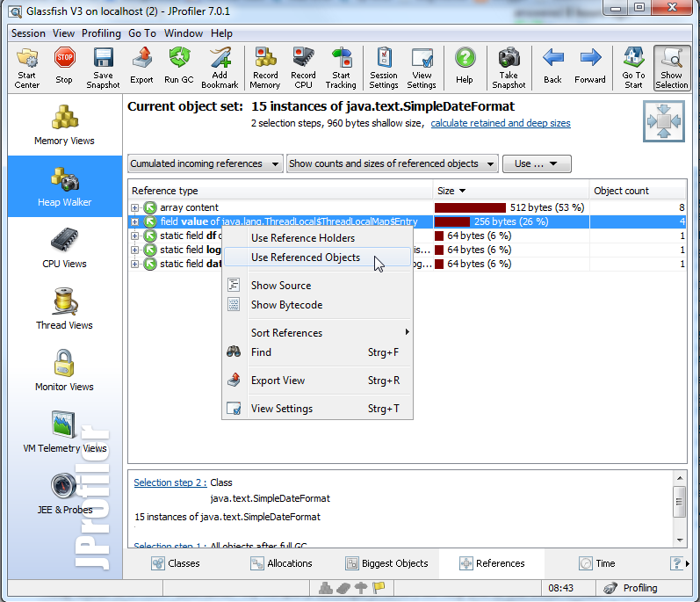Click the four-arrows references icon

click(x=664, y=121)
